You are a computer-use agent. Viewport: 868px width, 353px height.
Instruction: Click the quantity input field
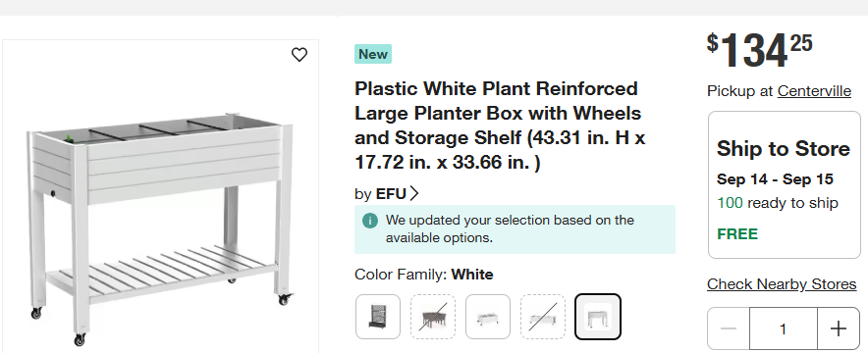coord(784,328)
